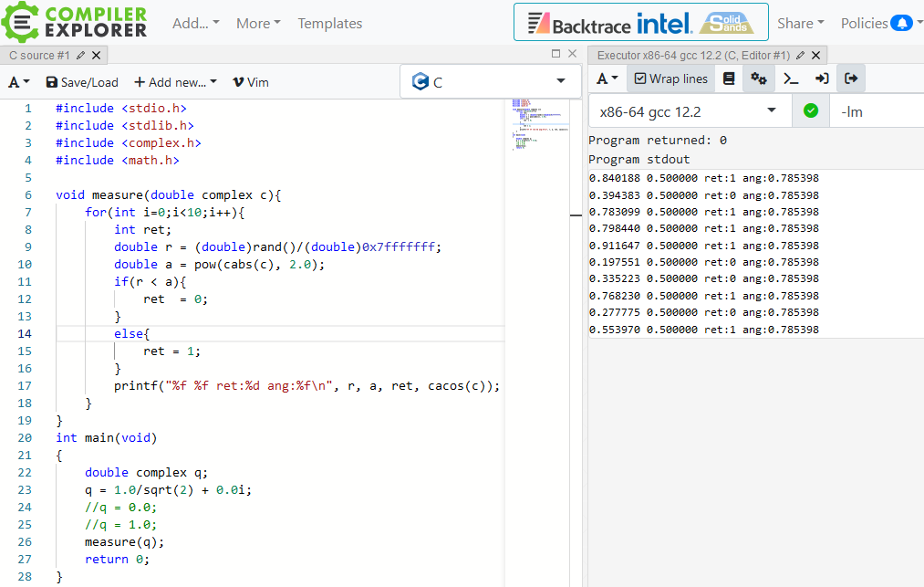Click the -lm compiler options field

click(x=876, y=111)
